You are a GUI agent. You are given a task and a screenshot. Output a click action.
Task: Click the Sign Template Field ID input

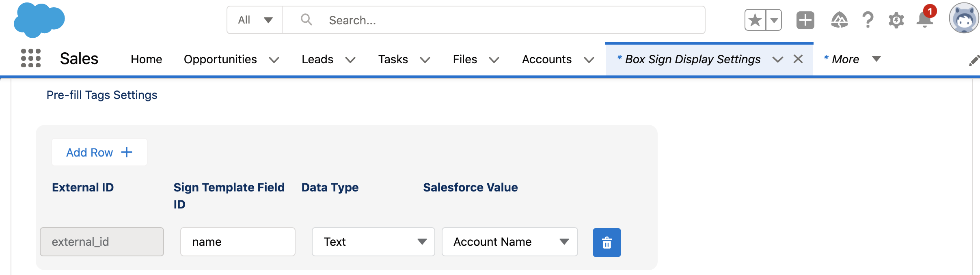[237, 242]
